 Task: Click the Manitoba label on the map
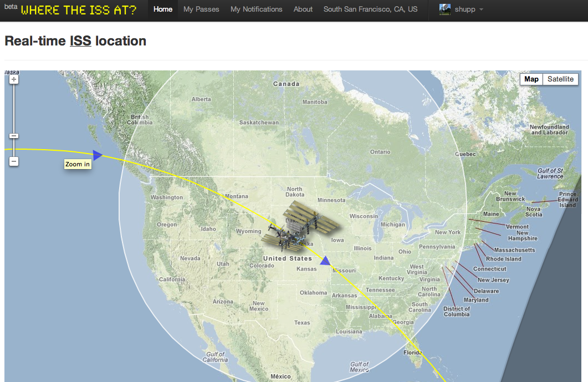(x=315, y=102)
